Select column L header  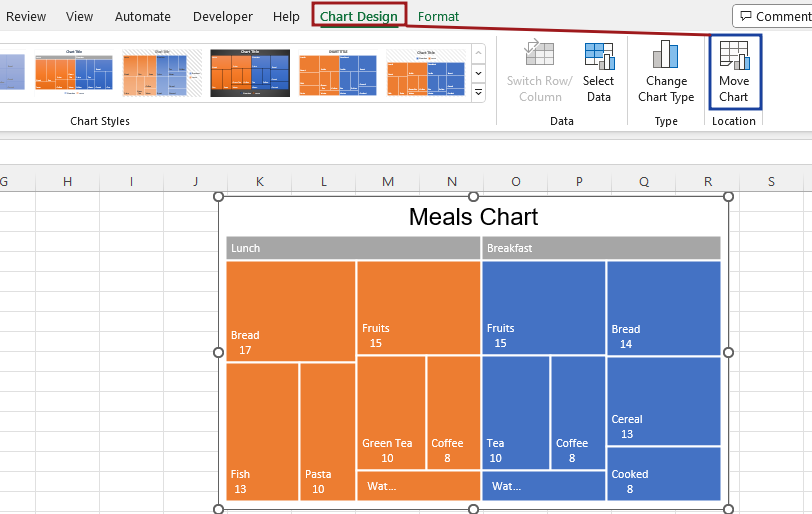(x=324, y=181)
